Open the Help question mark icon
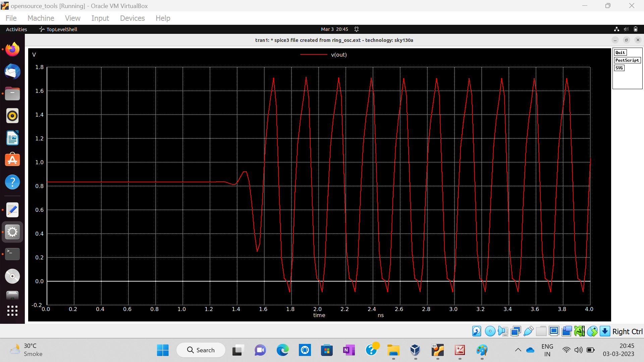644x362 pixels. [x=12, y=182]
